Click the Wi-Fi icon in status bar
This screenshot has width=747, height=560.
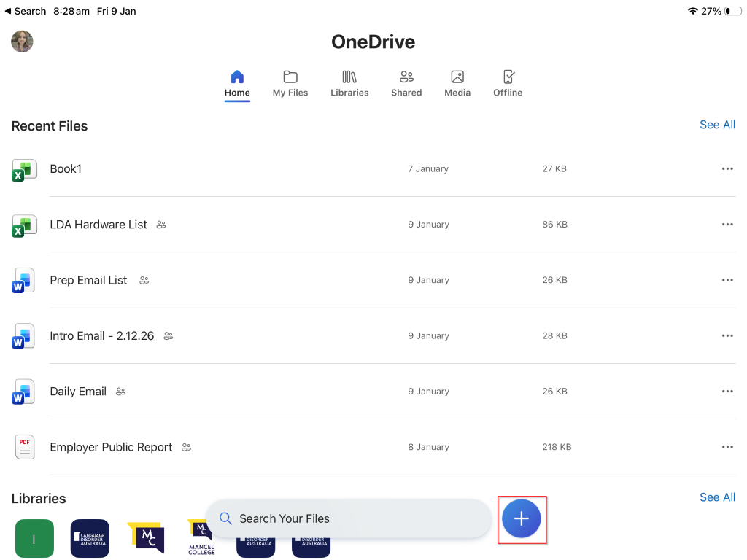click(693, 11)
